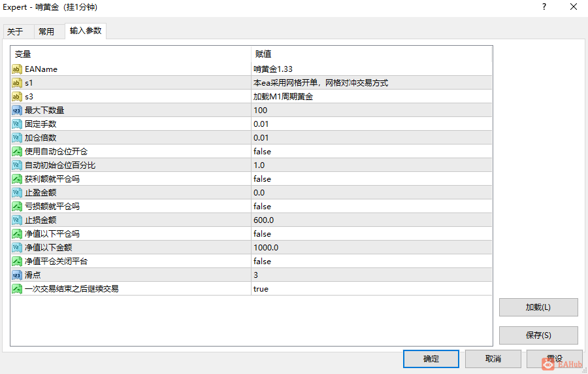Click the boolean icon beside 净值平仓关闭平台
The image size is (588, 374).
coord(17,261)
